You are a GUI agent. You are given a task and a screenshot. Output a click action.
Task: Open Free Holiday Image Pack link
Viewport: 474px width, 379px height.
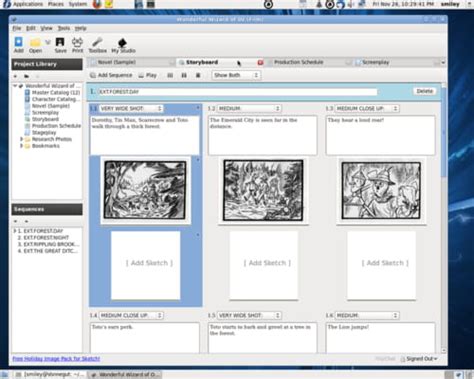click(56, 359)
